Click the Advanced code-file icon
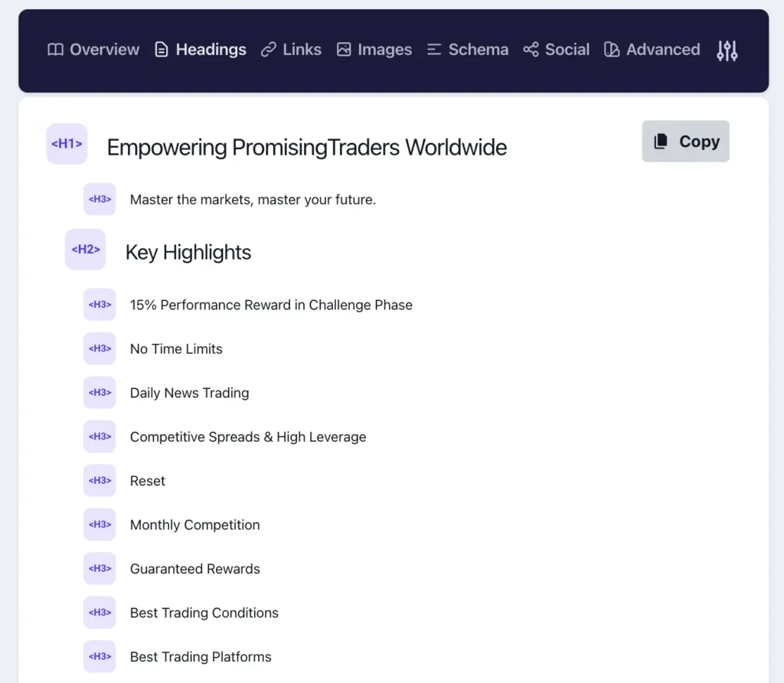 (612, 49)
